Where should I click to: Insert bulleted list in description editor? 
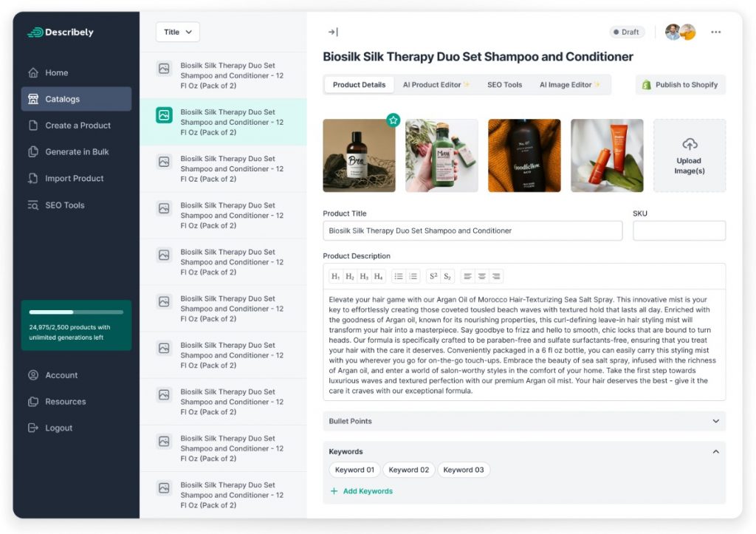(x=399, y=276)
